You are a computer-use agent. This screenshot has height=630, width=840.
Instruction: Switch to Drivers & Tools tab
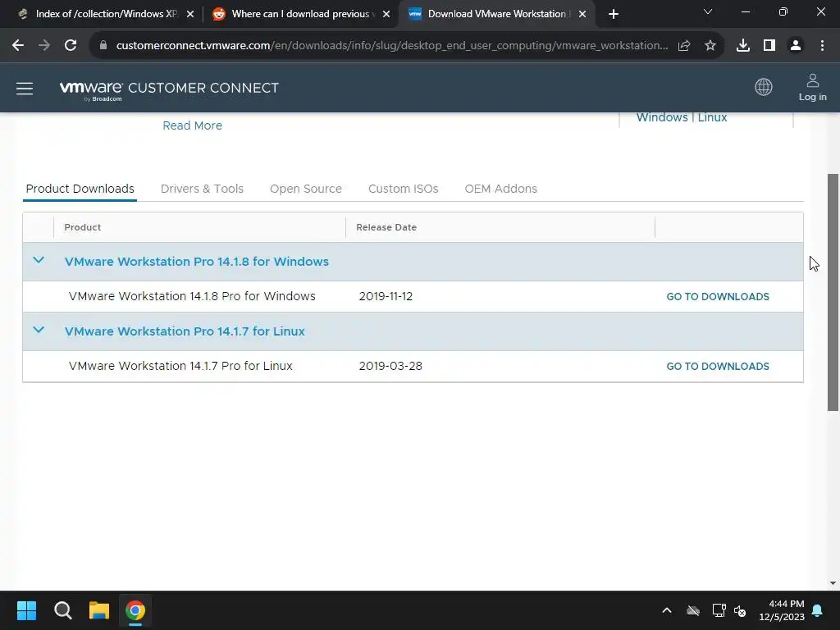click(x=202, y=189)
